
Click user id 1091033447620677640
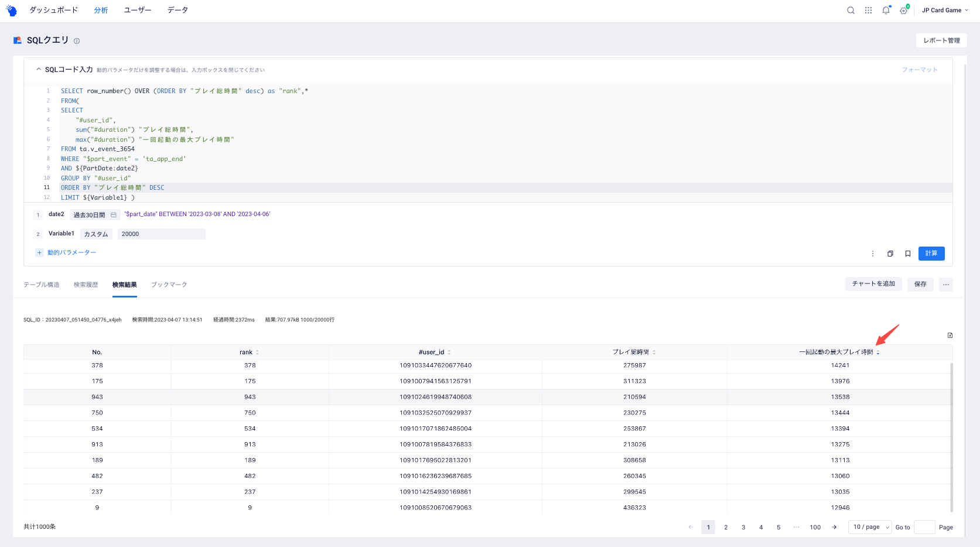pyautogui.click(x=435, y=365)
